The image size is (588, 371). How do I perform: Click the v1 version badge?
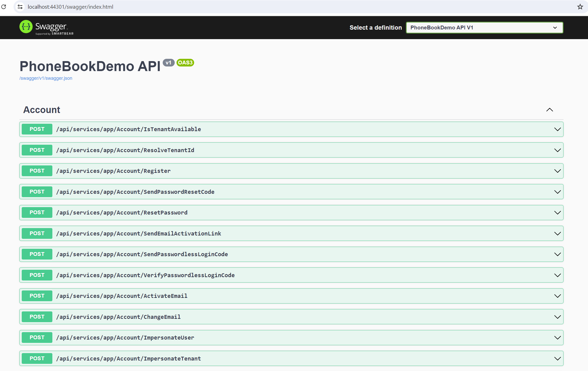coord(168,63)
